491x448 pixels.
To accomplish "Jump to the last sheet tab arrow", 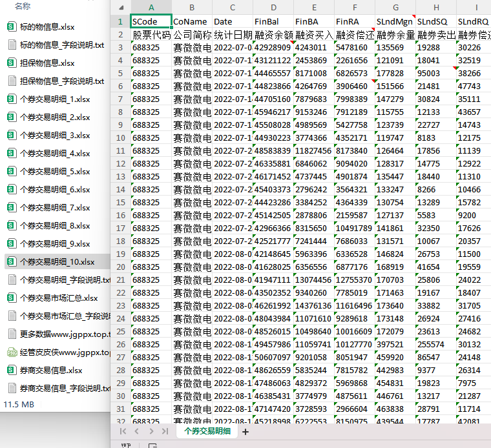I will tap(165, 431).
